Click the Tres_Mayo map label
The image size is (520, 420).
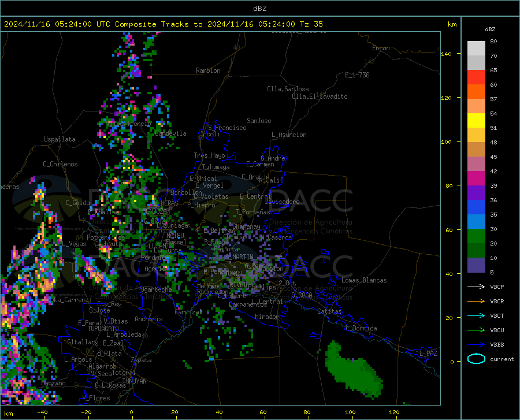pos(209,155)
